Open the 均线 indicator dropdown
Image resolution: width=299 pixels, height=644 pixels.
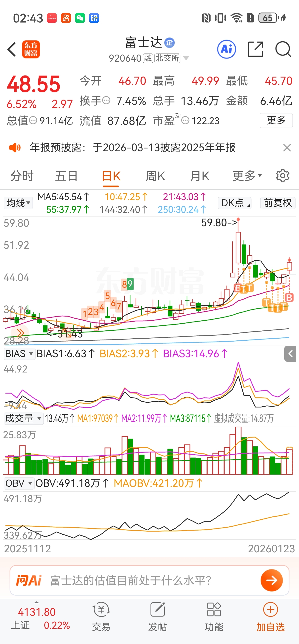tap(18, 203)
